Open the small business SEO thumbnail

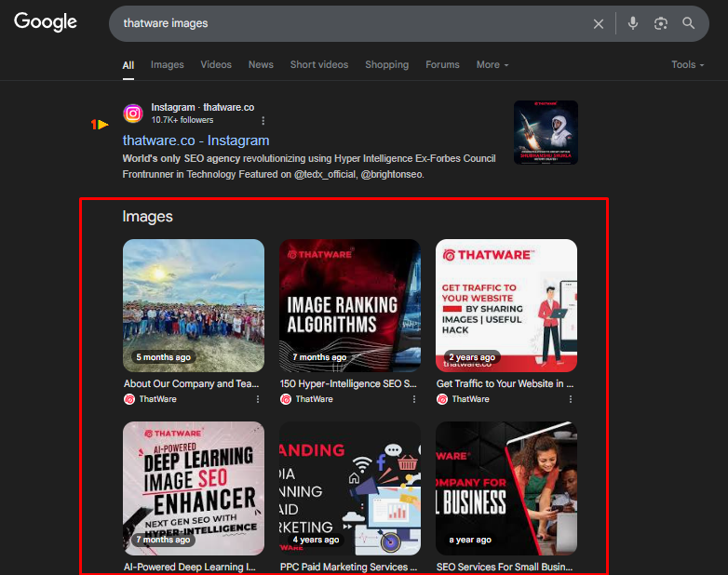click(506, 488)
